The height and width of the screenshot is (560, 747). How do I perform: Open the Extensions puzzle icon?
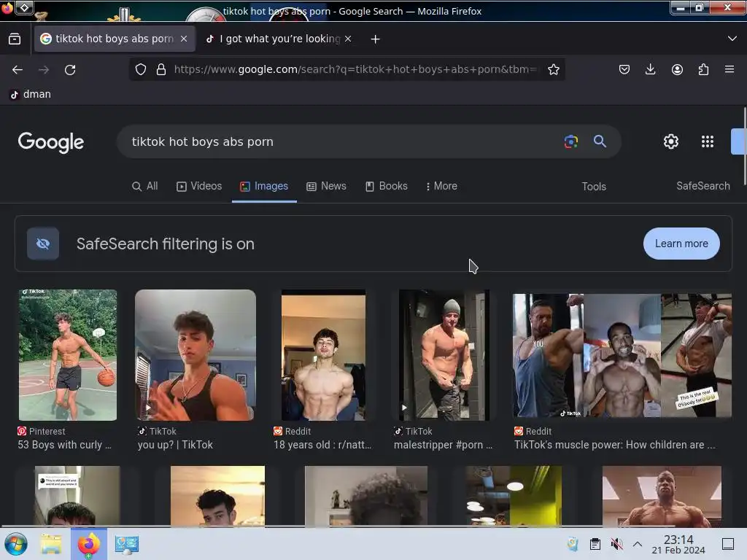(x=703, y=69)
